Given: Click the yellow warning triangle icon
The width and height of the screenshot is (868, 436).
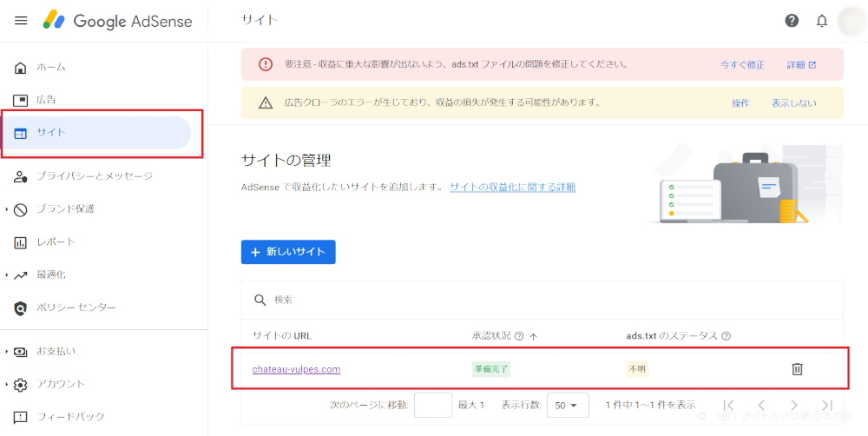Looking at the screenshot, I should (266, 103).
